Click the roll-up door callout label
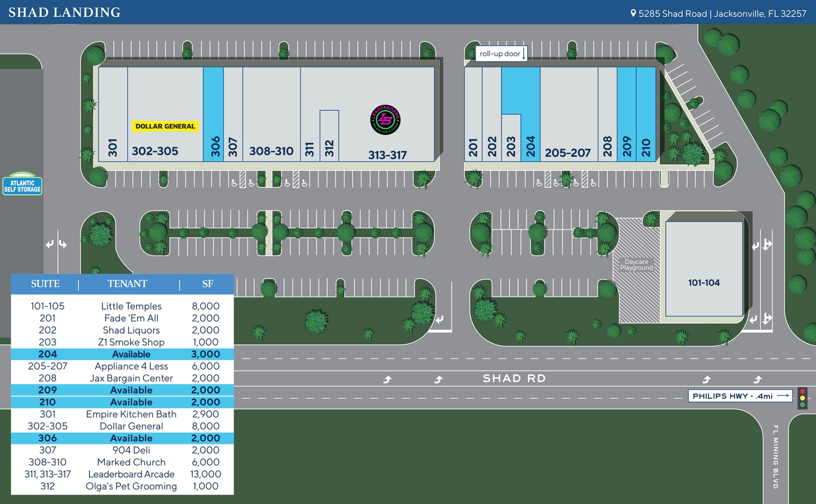This screenshot has width=816, height=504. pos(501,54)
